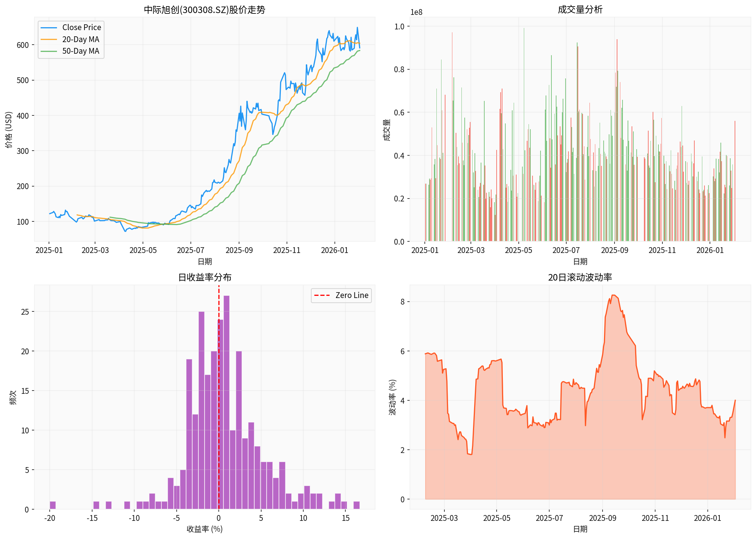This screenshot has height=539, width=756.
Task: Click the histogram bar at -20 percent
Action: tap(53, 505)
